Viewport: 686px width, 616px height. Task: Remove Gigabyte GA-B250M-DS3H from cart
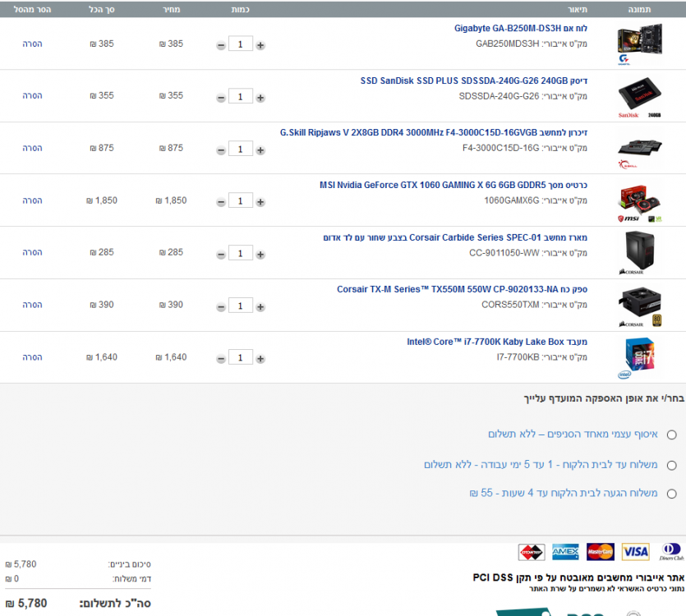click(32, 44)
